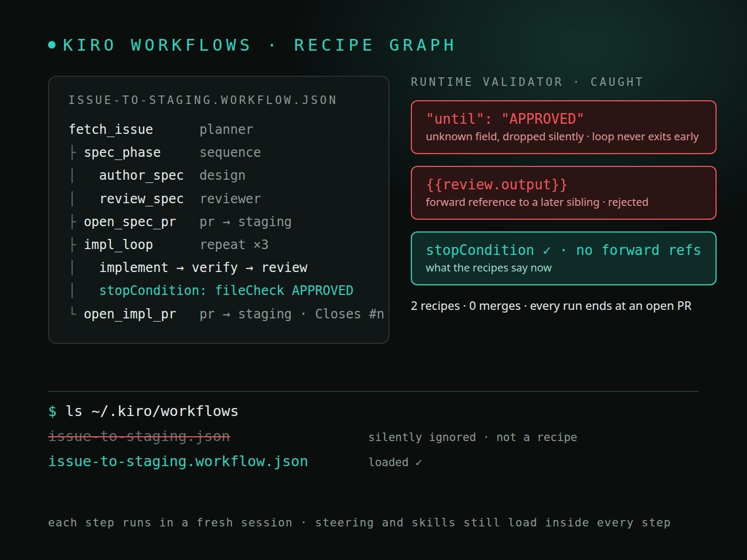747x560 pixels.
Task: Click the implement → verify → review line
Action: click(x=203, y=268)
